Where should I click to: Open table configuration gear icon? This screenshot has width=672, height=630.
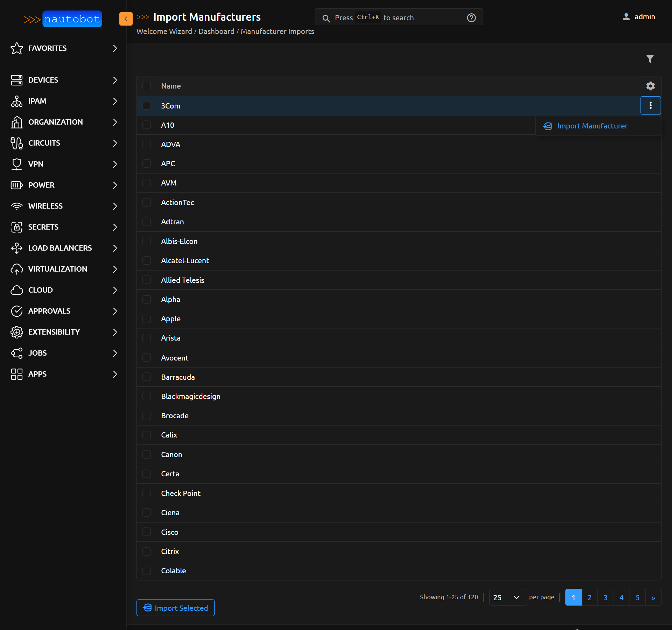point(650,86)
